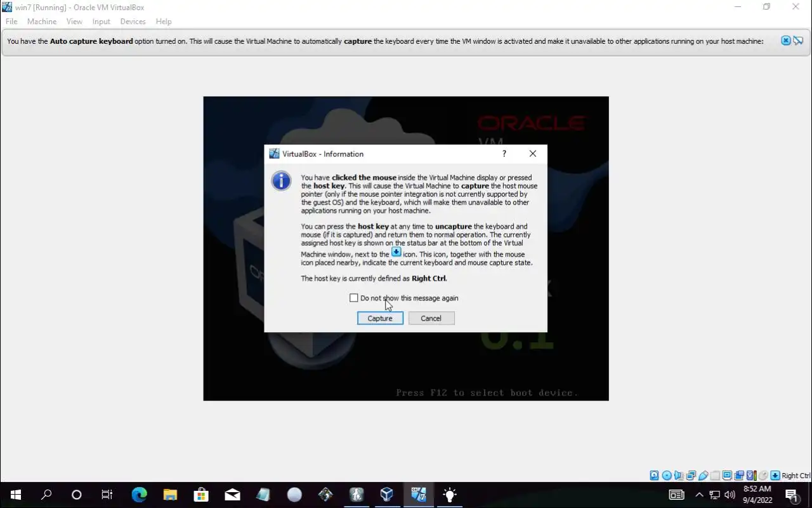Click the Cortana circle icon on taskbar
Screen dimensions: 812x508
(x=77, y=495)
